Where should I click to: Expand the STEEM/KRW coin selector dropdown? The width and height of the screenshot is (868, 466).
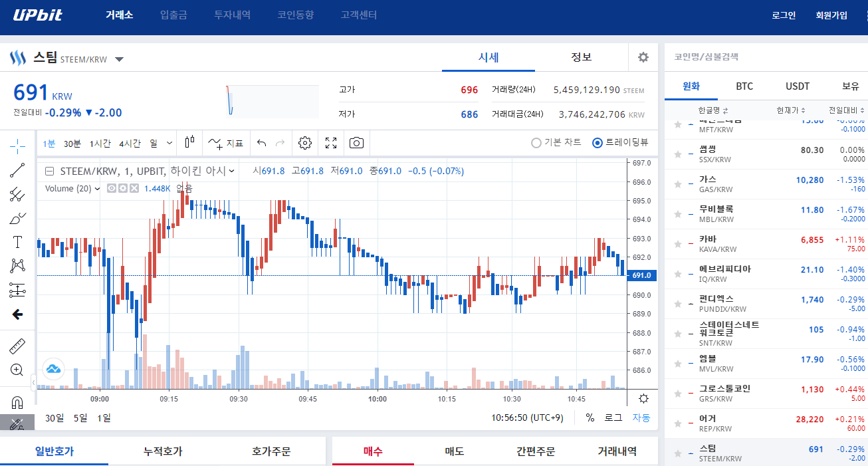[x=119, y=59]
